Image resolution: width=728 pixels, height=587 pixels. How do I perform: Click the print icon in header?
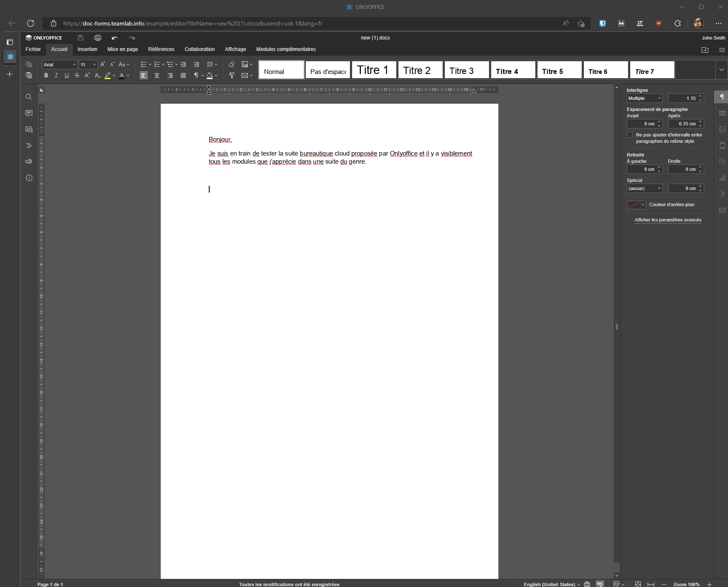pyautogui.click(x=98, y=38)
